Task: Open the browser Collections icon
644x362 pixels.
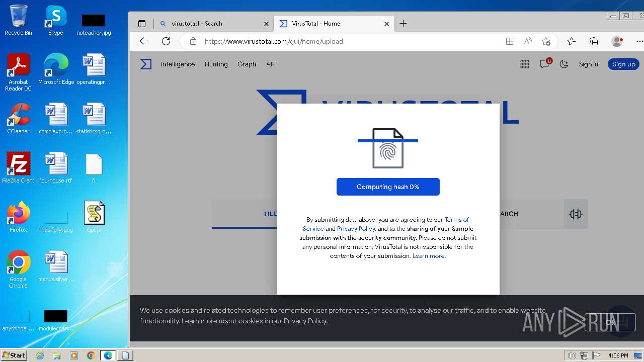Action: pos(594,41)
